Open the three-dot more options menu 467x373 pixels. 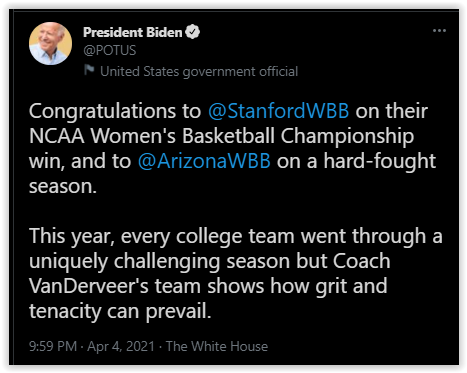439,31
